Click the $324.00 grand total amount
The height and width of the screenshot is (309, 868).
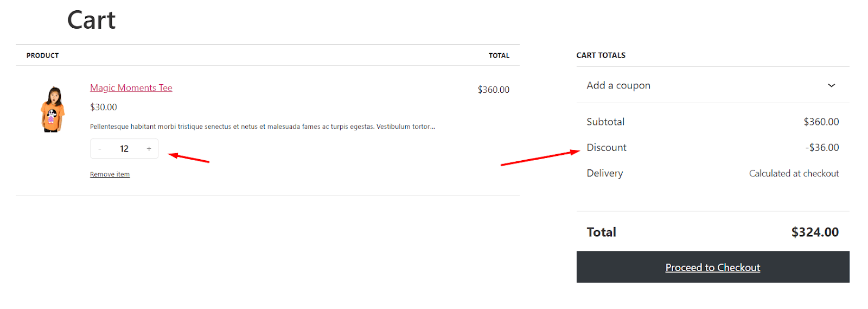(815, 232)
